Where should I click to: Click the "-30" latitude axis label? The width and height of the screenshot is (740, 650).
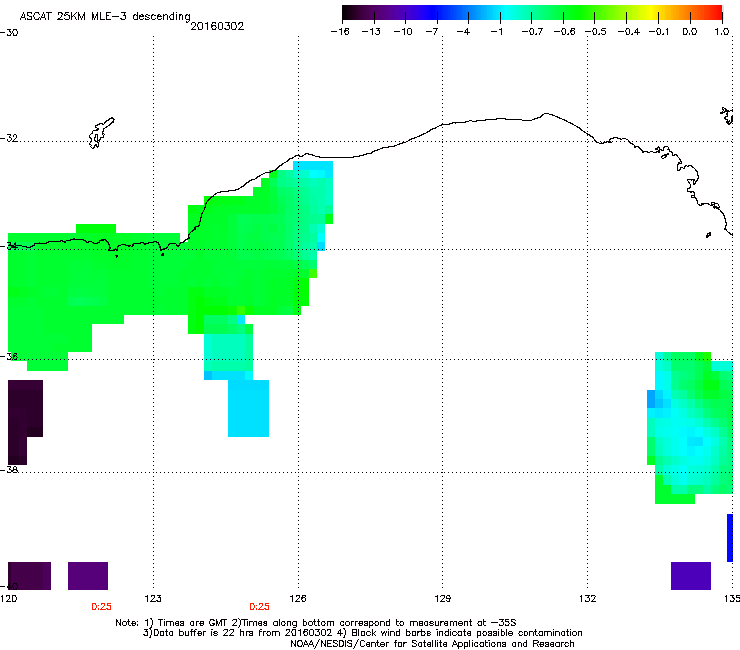pyautogui.click(x=9, y=33)
